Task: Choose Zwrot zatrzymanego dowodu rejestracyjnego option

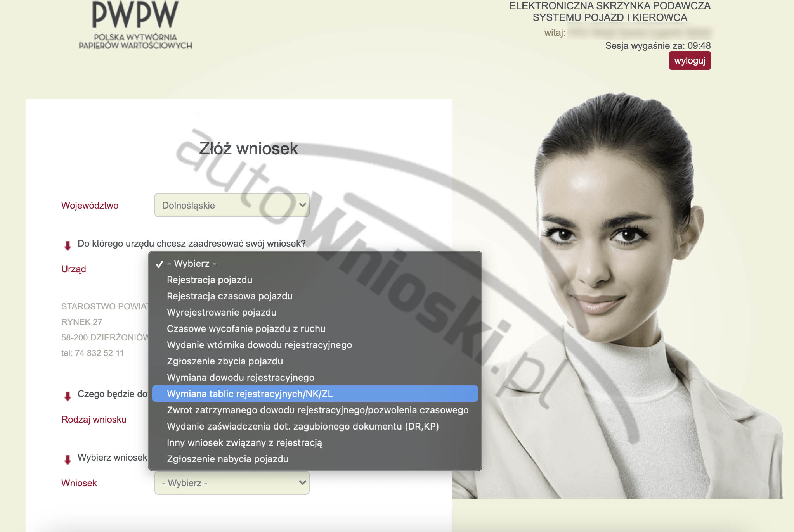Action: (317, 410)
